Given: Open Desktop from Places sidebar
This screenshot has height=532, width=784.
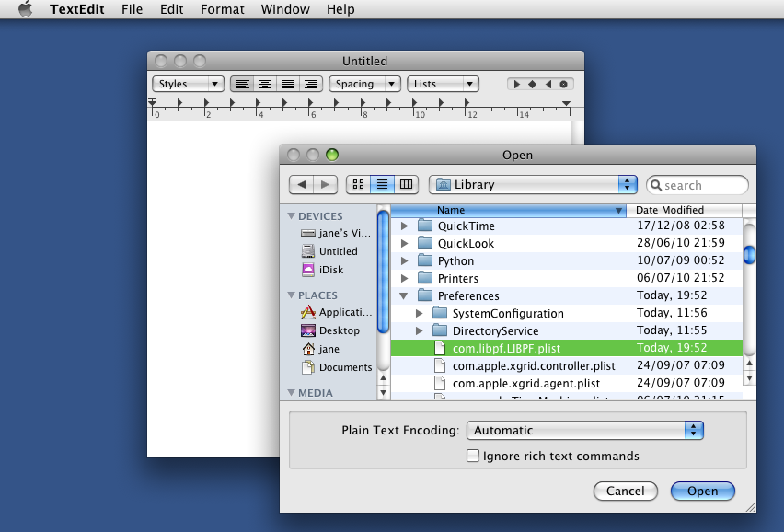Looking at the screenshot, I should pyautogui.click(x=339, y=330).
